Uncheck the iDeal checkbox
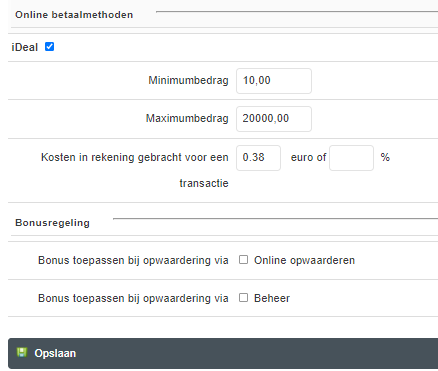Screen dimensions: 438x371 [49, 47]
